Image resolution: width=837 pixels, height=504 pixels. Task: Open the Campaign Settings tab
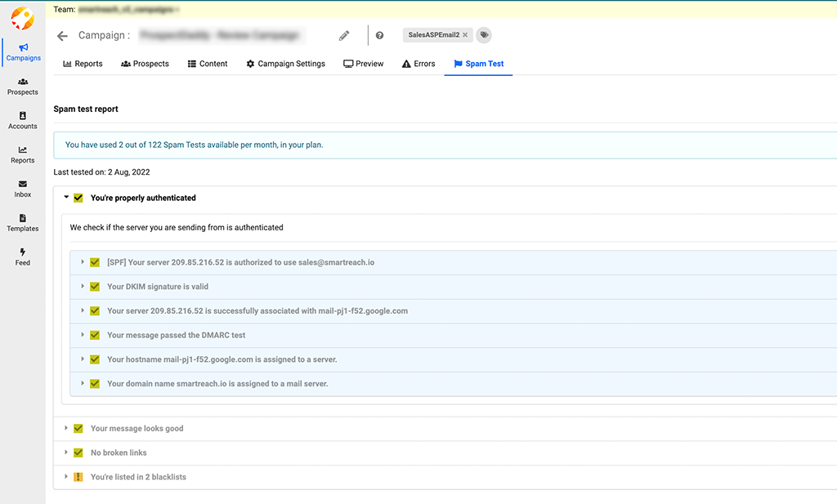point(285,64)
